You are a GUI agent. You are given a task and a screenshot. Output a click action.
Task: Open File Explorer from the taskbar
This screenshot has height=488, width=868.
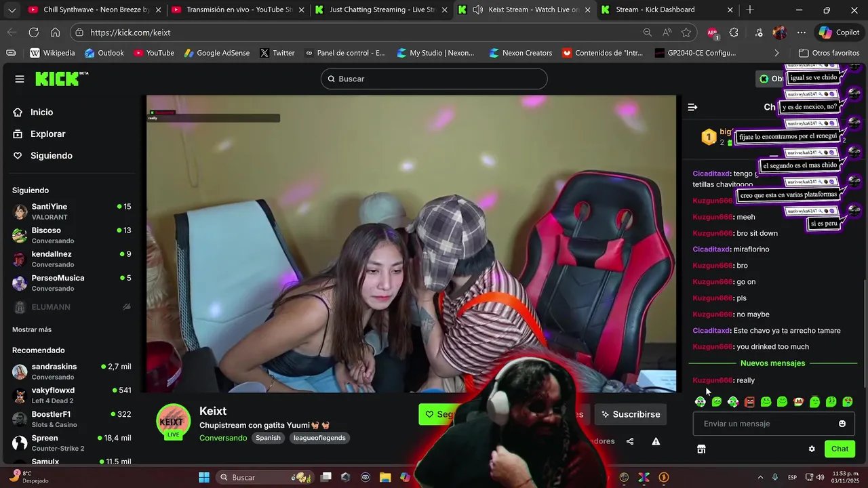[x=385, y=477]
